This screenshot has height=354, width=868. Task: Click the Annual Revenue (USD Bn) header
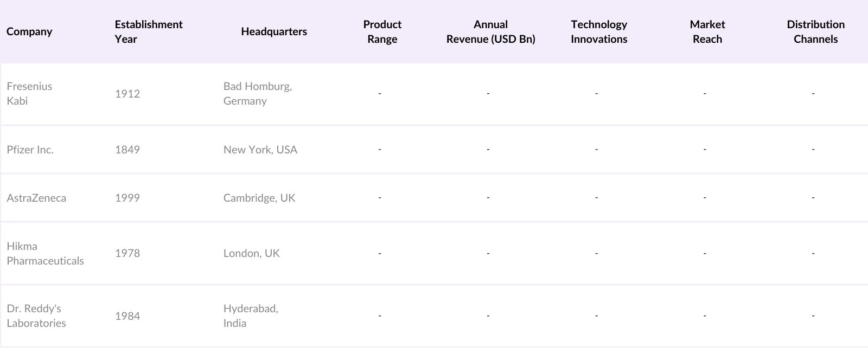[490, 31]
